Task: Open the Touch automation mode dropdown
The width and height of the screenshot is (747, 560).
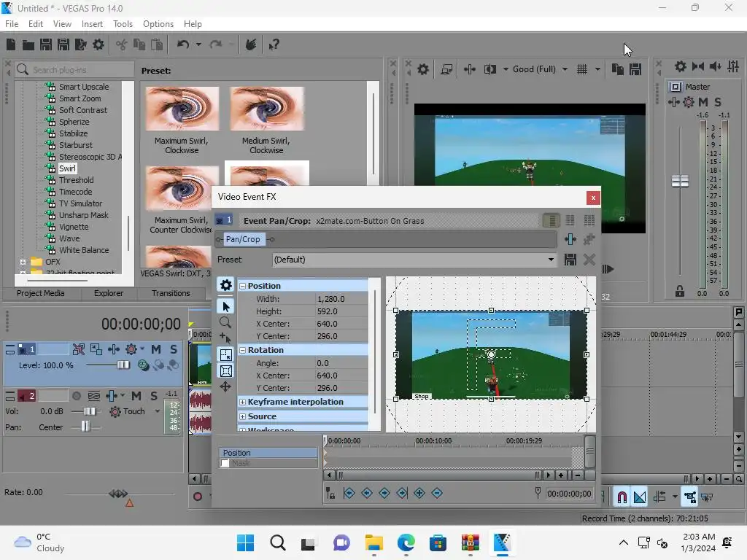Action: pos(158,411)
